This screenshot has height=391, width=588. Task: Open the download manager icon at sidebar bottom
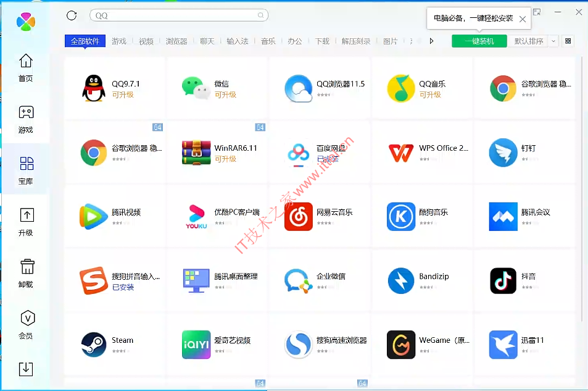26,369
